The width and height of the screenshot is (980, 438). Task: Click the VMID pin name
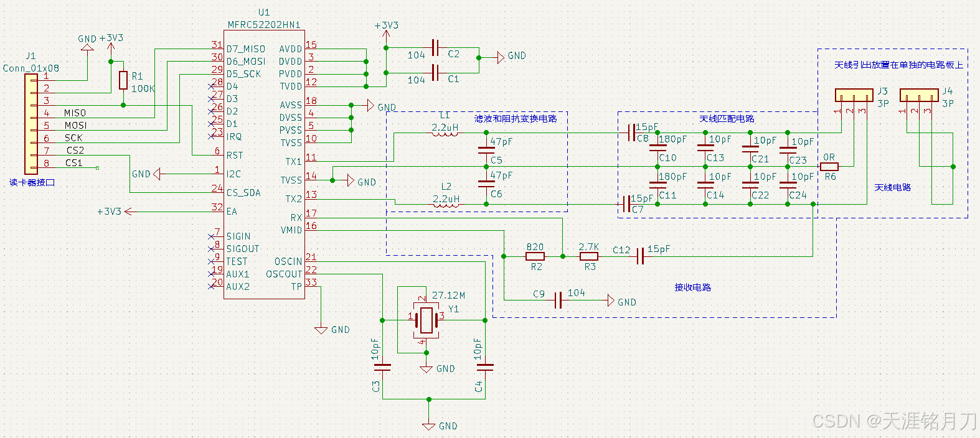(x=291, y=230)
